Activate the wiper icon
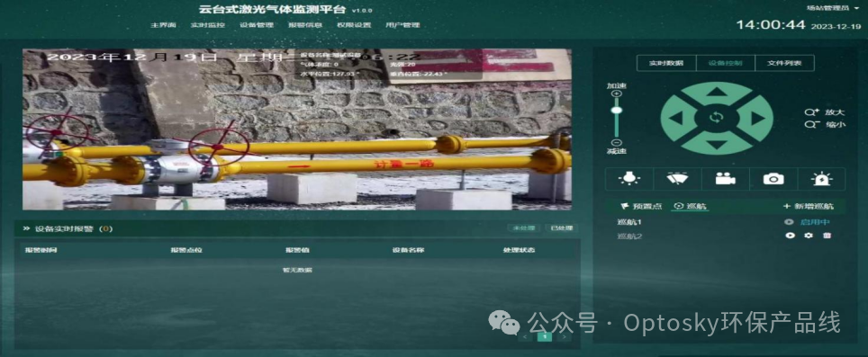 coord(677,178)
